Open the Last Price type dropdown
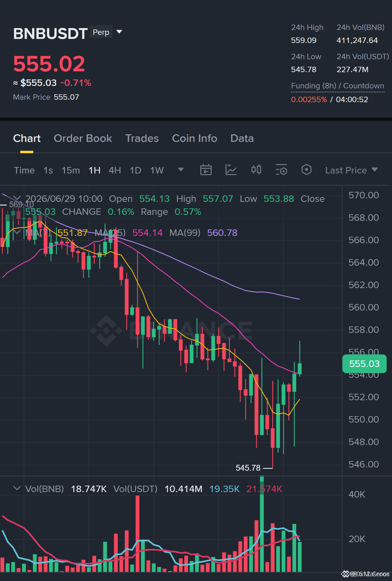Image resolution: width=392 pixels, height=581 pixels. pos(351,170)
